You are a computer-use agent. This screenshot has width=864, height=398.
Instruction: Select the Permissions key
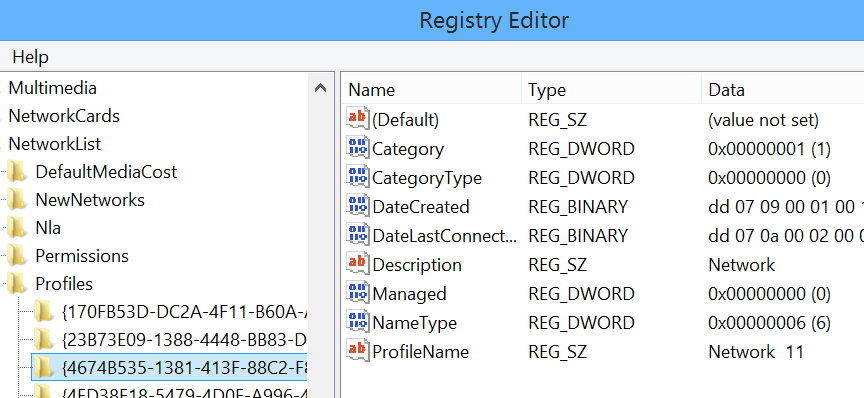pyautogui.click(x=82, y=256)
